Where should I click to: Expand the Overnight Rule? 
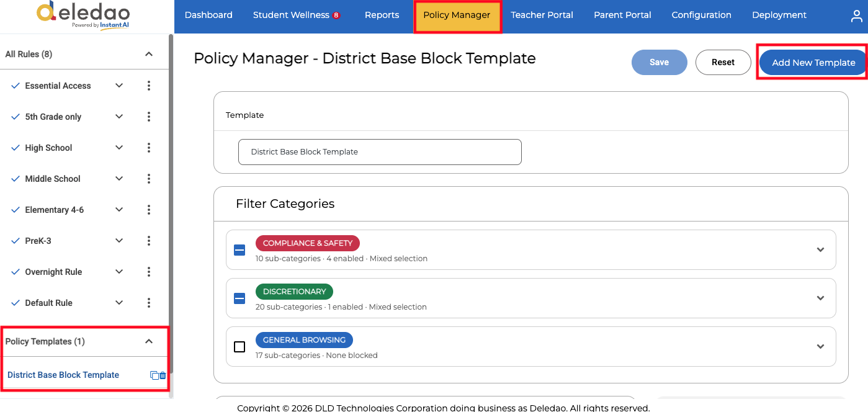click(x=119, y=272)
